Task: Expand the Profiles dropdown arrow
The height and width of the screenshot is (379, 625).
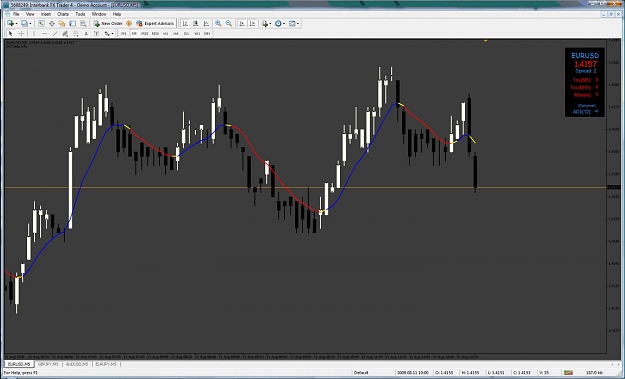Action: click(30, 24)
